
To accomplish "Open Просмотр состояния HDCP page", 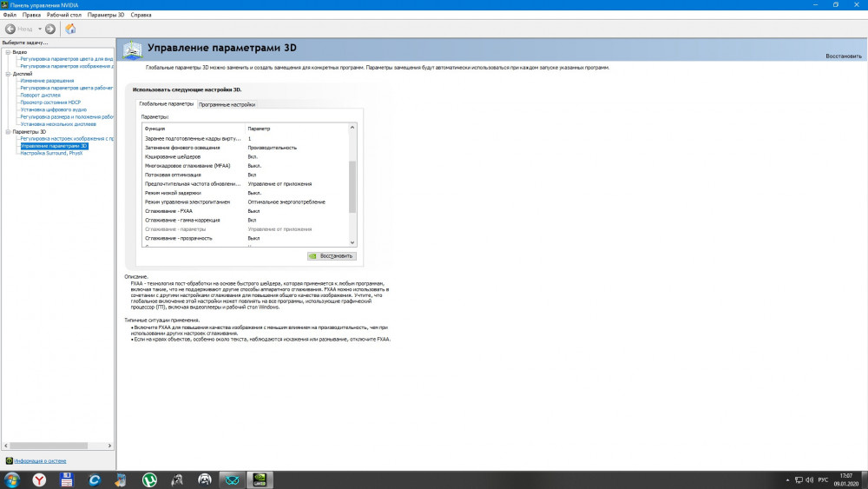I will 50,102.
